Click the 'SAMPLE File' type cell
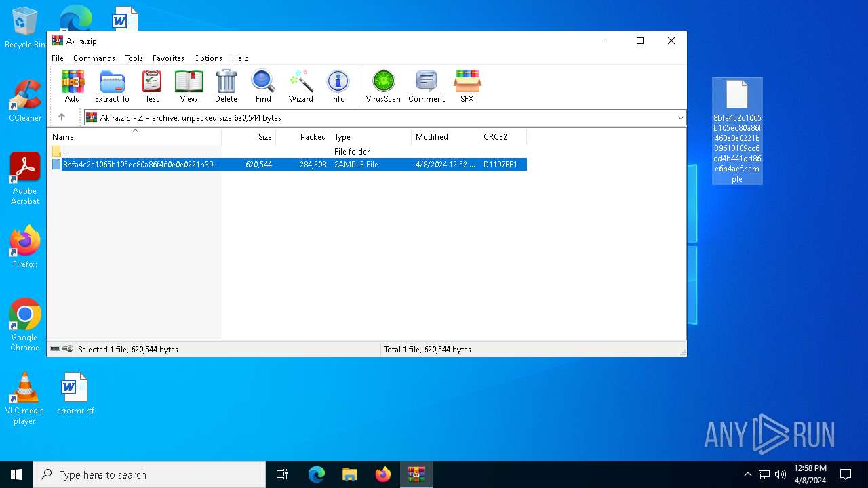 tap(356, 165)
